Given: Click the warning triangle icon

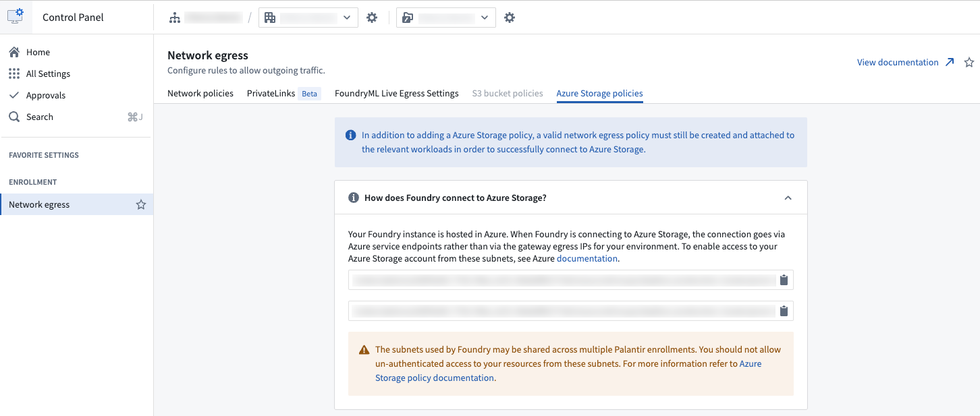Looking at the screenshot, I should 364,350.
